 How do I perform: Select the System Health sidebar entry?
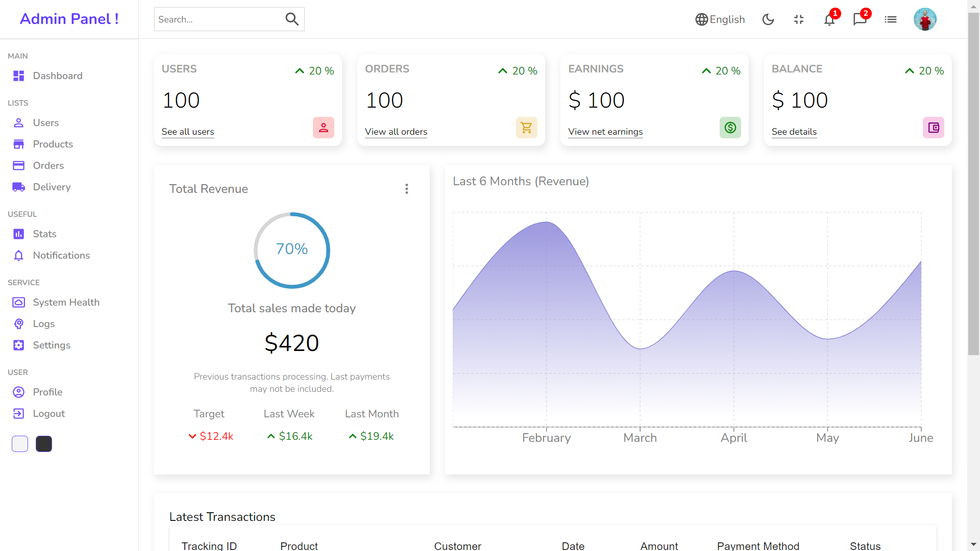[66, 302]
